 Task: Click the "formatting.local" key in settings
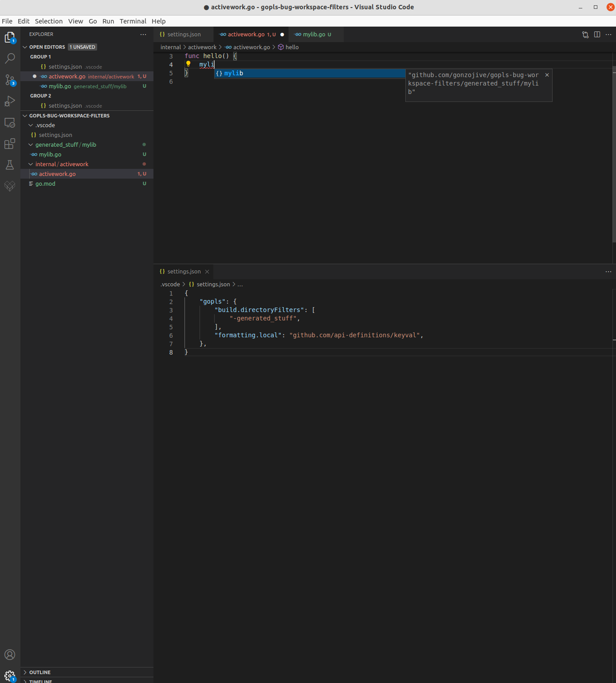[248, 335]
